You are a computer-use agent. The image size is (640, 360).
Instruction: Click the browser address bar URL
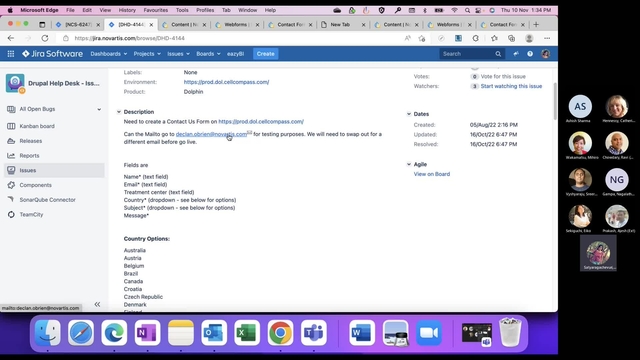pyautogui.click(x=129, y=38)
